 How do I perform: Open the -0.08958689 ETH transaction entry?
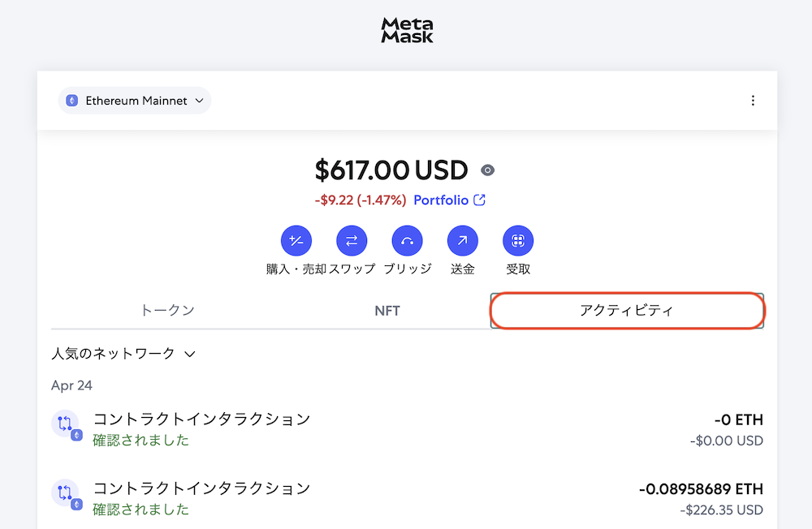pos(407,498)
